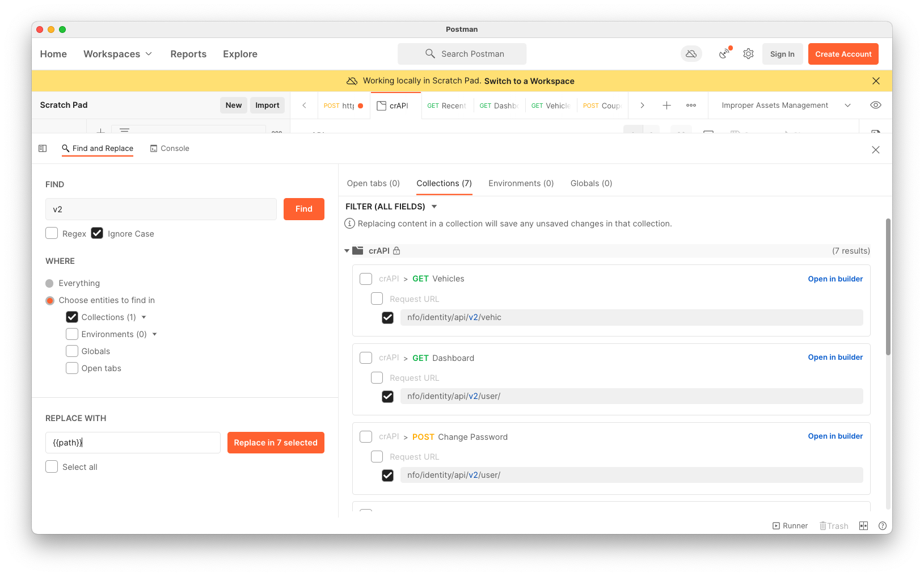
Task: Open the settings gear icon
Action: [748, 54]
